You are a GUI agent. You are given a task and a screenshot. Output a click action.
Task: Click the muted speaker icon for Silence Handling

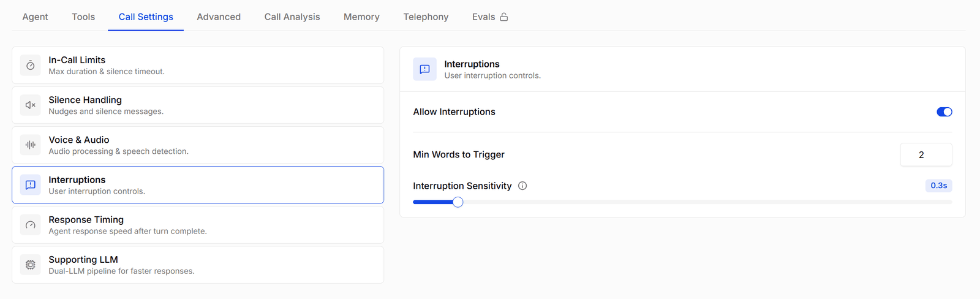(31, 105)
